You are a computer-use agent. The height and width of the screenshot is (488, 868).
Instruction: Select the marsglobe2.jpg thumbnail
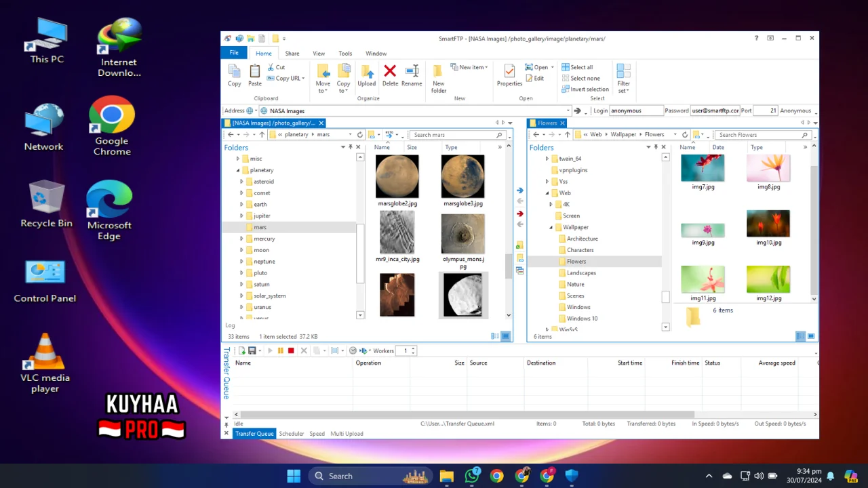pyautogui.click(x=397, y=180)
